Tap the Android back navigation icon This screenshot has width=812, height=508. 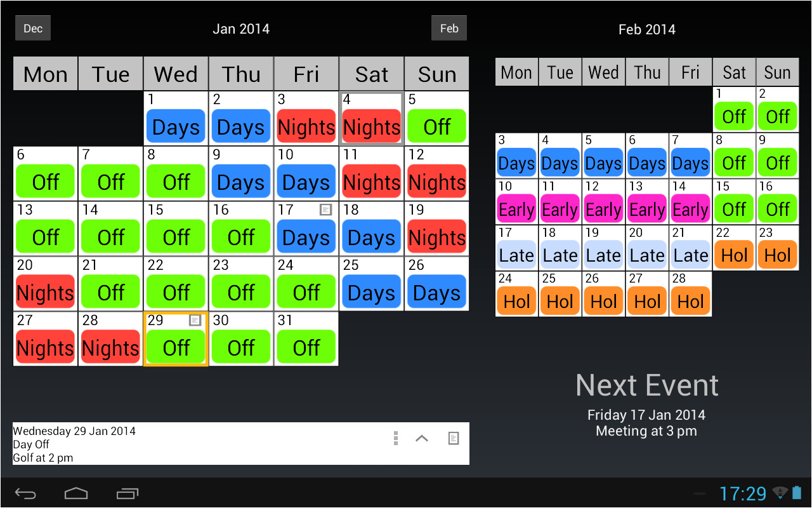coord(26,493)
